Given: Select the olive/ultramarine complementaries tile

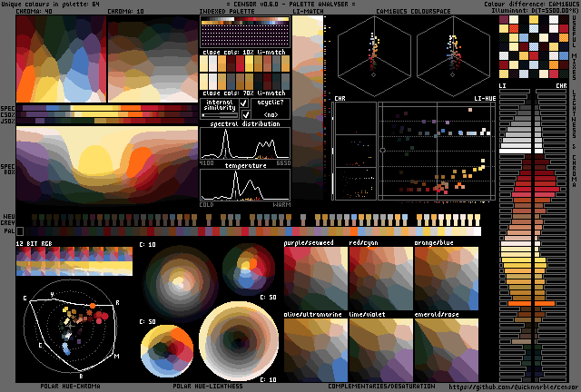Looking at the screenshot, I should [x=316, y=350].
